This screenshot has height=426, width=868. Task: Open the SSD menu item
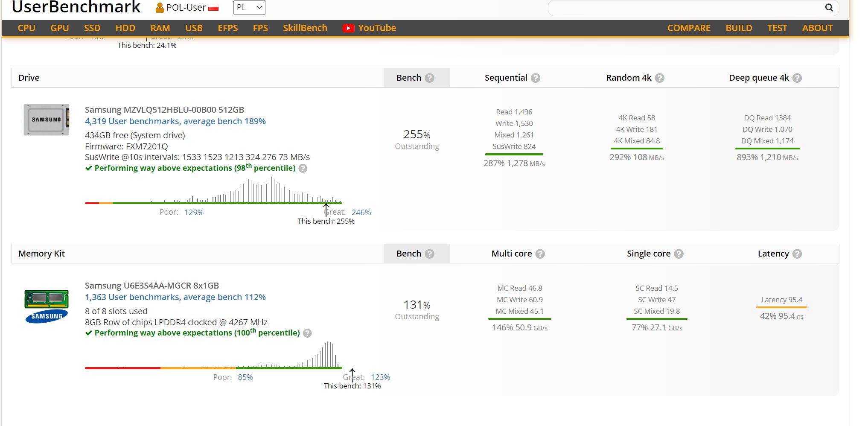pyautogui.click(x=92, y=28)
